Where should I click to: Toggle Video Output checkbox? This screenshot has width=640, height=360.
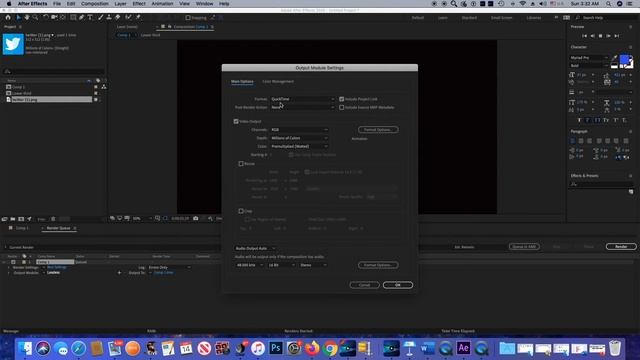coord(236,121)
